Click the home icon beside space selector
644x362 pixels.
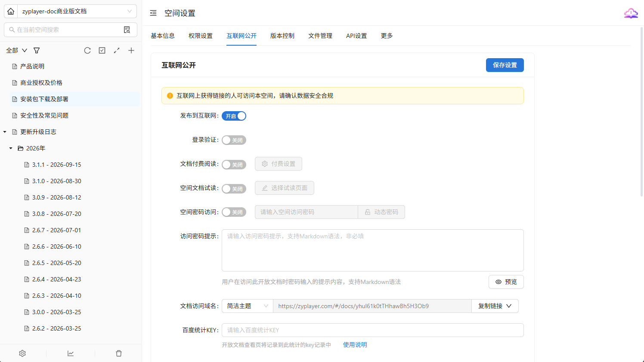click(x=11, y=11)
